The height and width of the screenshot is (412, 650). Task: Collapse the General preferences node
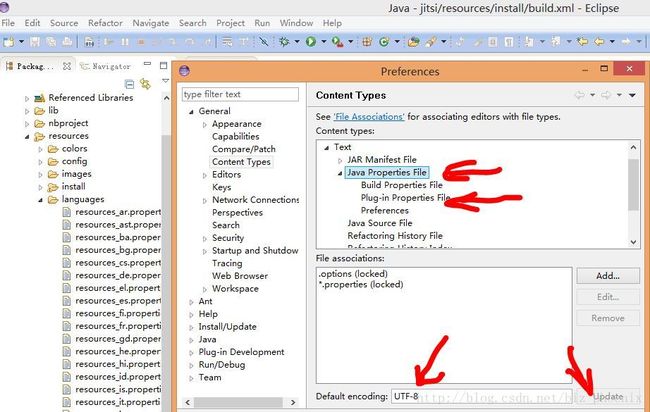tap(191, 112)
